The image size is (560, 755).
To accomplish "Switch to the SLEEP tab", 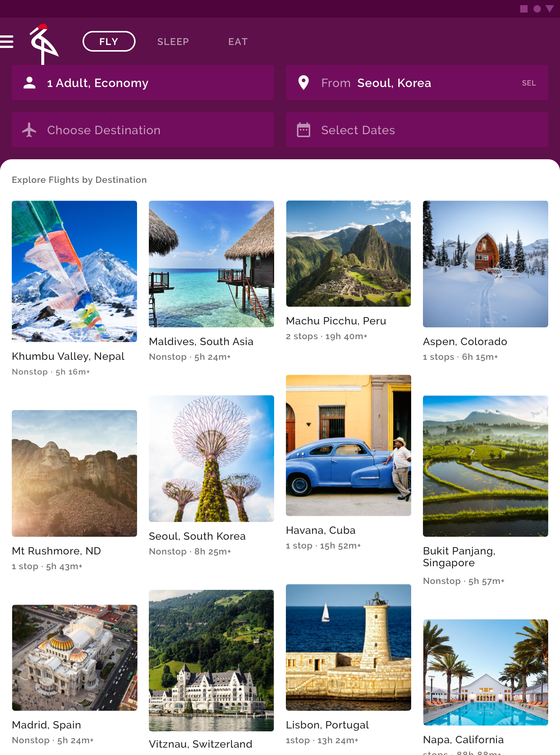I will point(173,42).
